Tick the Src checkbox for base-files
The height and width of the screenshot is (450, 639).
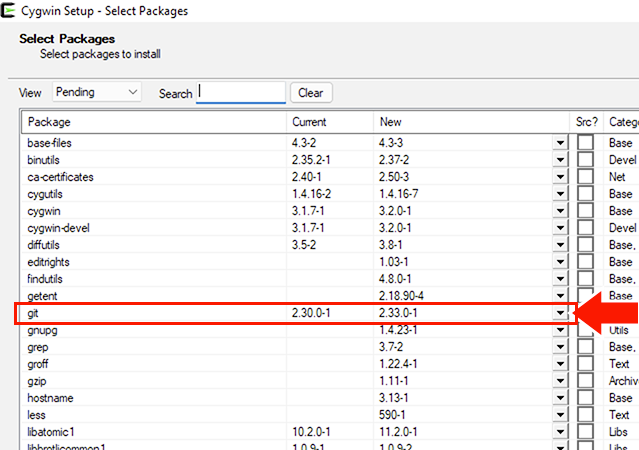[x=585, y=143]
